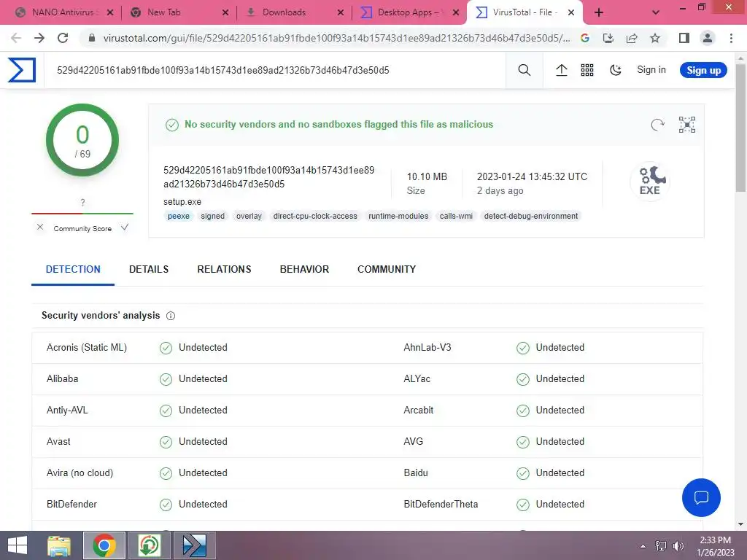Click the reanalyze file refresh icon
Viewport: 747px width, 560px height.
[657, 125]
